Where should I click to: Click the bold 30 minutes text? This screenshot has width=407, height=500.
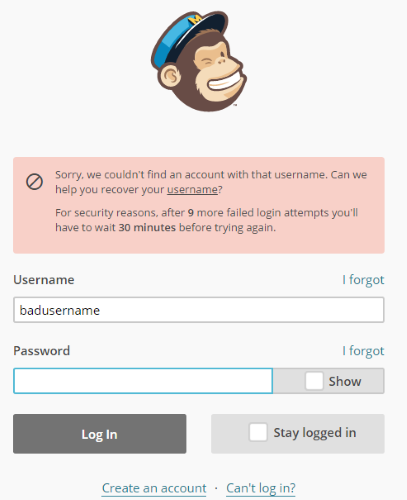point(147,228)
